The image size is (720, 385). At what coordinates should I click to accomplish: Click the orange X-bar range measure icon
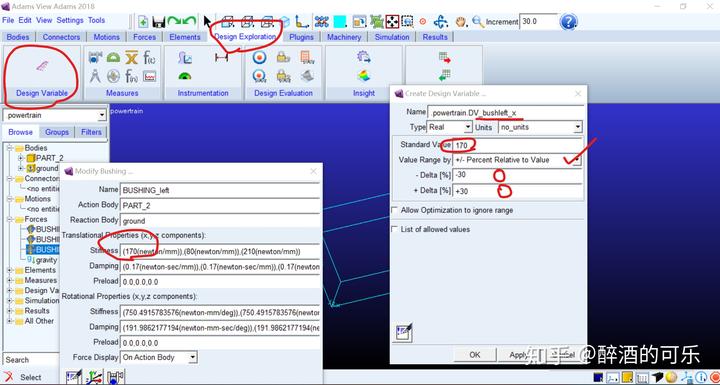(x=132, y=57)
